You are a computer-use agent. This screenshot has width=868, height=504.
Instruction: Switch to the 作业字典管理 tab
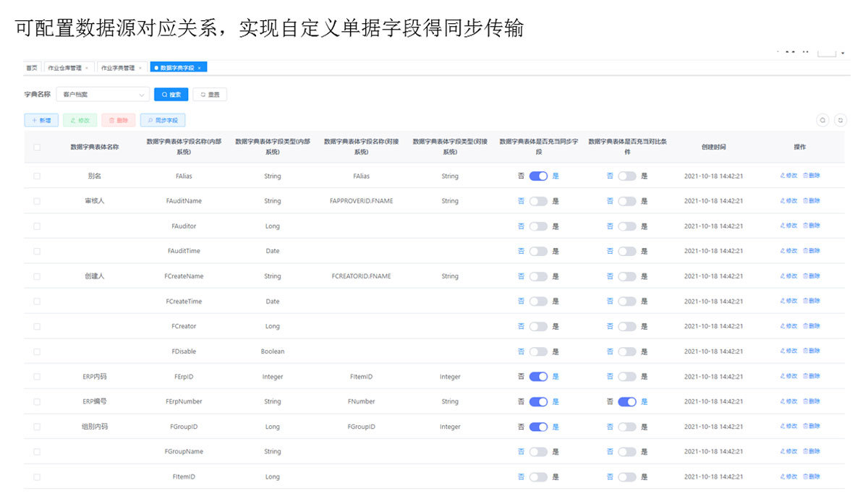(x=118, y=68)
